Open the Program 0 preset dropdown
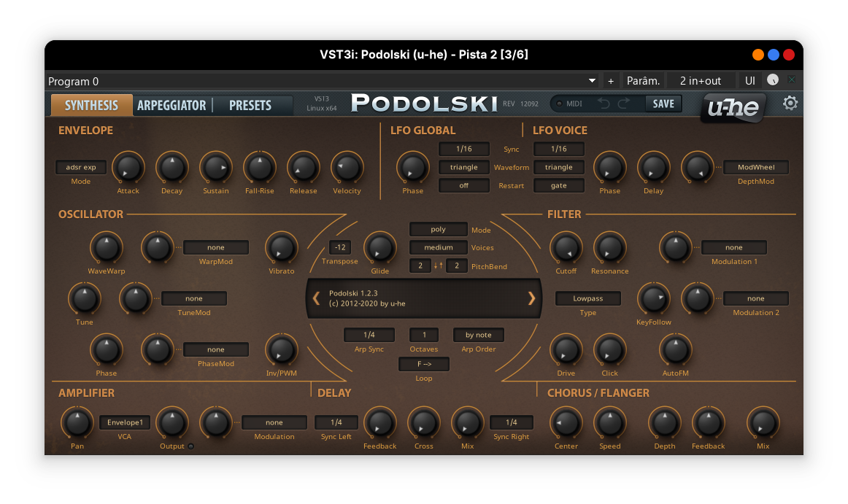Viewport: 848px width, 504px height. coord(321,81)
